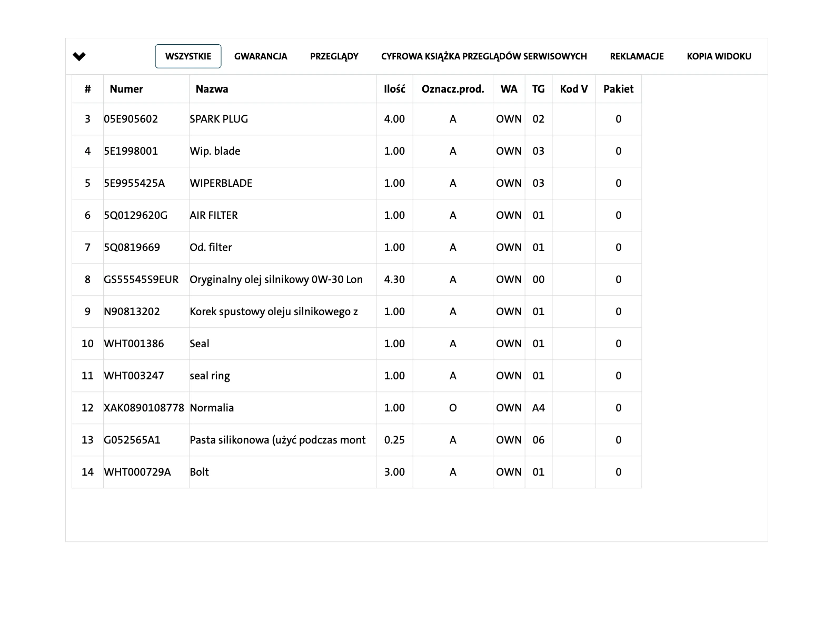Select the WSZYSTKIE tab

pyautogui.click(x=188, y=56)
